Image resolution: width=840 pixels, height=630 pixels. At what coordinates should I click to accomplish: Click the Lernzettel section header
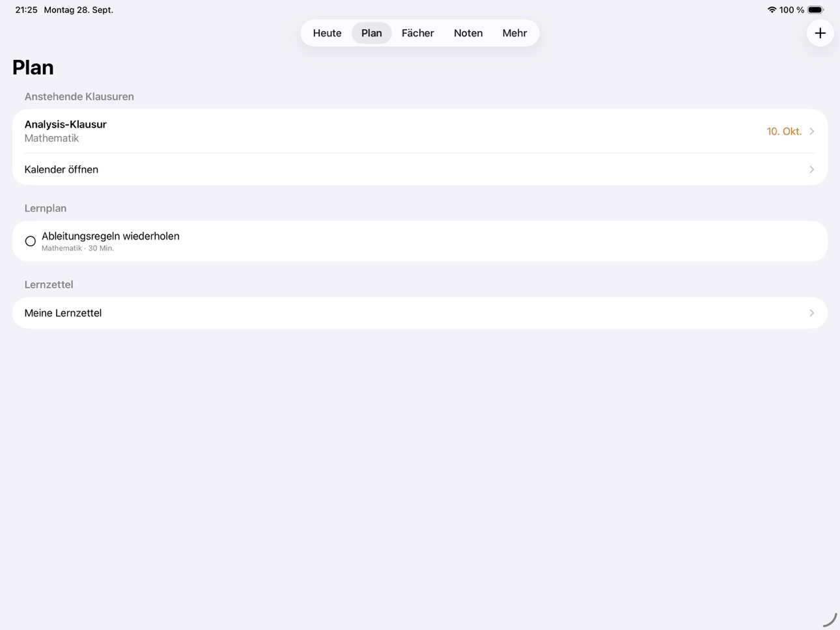(49, 284)
